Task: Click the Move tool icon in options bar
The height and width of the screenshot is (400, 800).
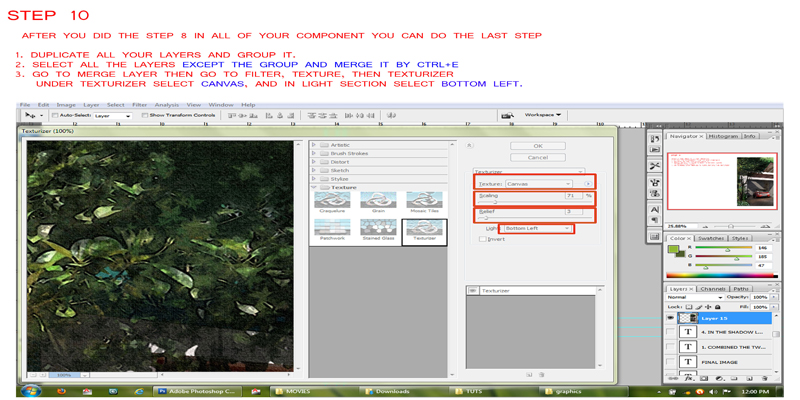Action: [x=30, y=115]
